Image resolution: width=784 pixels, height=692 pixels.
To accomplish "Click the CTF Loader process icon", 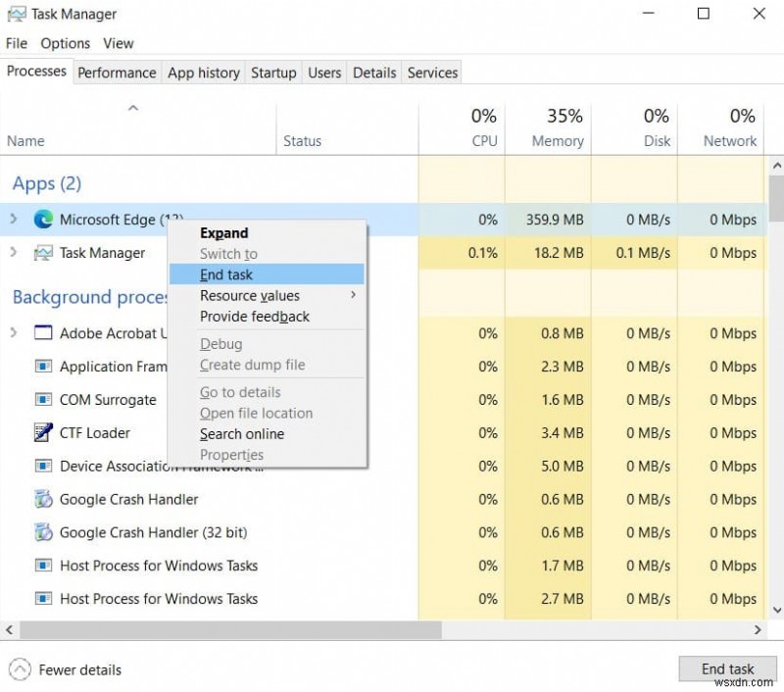I will tap(43, 433).
